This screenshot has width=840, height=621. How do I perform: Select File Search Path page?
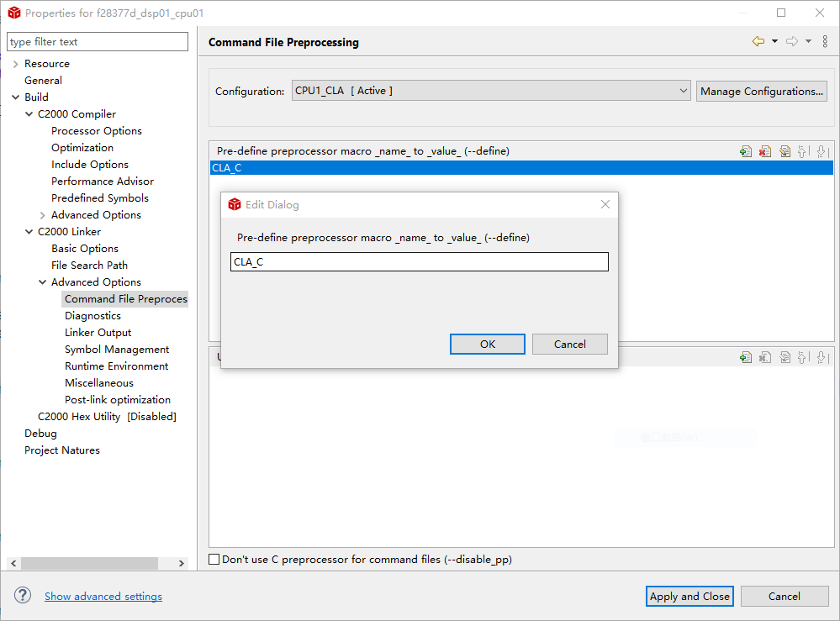89,266
